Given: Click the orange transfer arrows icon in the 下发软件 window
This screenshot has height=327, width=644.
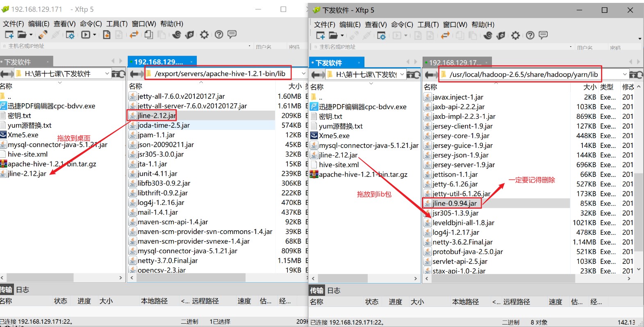Looking at the screenshot, I should pos(445,36).
